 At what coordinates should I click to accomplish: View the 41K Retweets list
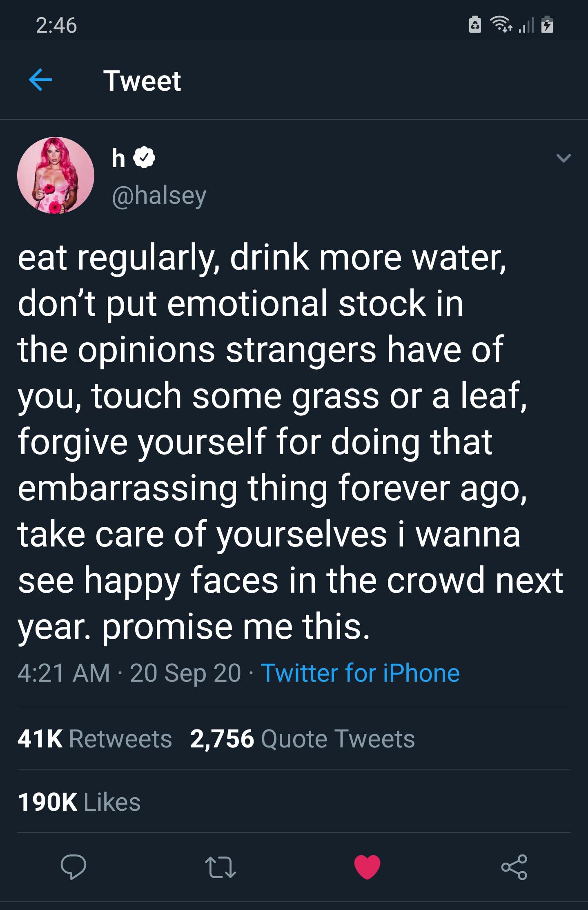pyautogui.click(x=95, y=739)
